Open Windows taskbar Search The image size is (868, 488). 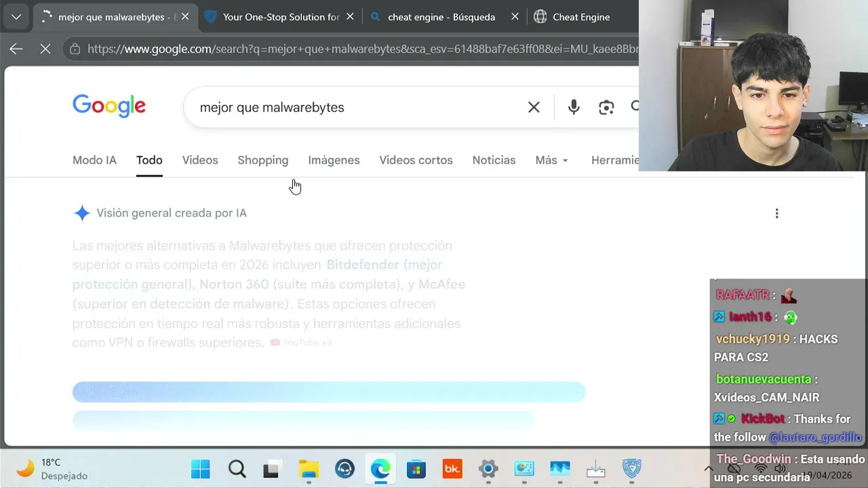click(237, 469)
